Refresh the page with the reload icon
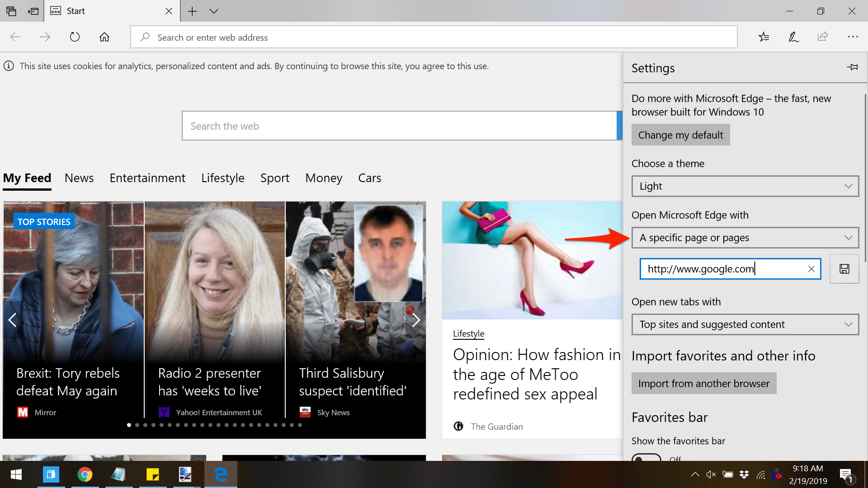The image size is (868, 488). point(75,37)
